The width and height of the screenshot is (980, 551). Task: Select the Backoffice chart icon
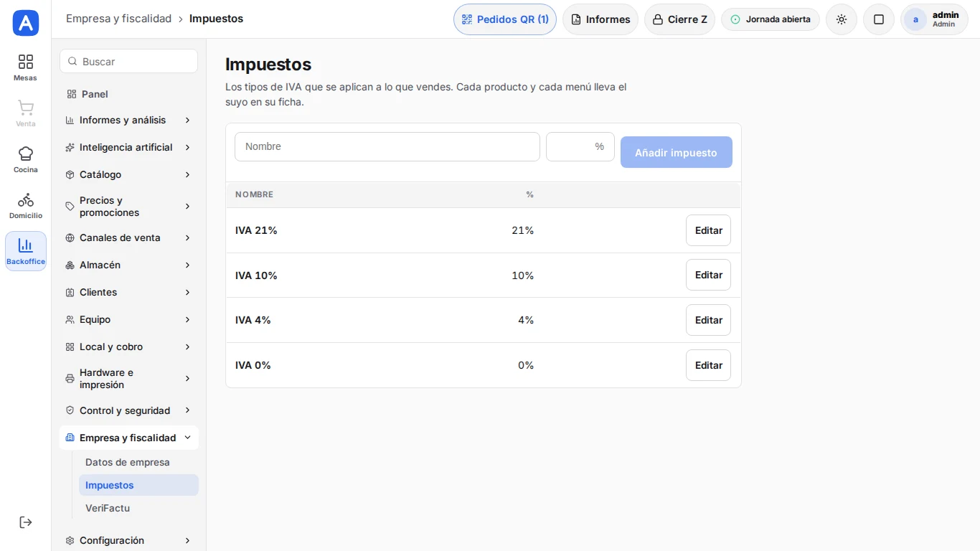pyautogui.click(x=26, y=251)
